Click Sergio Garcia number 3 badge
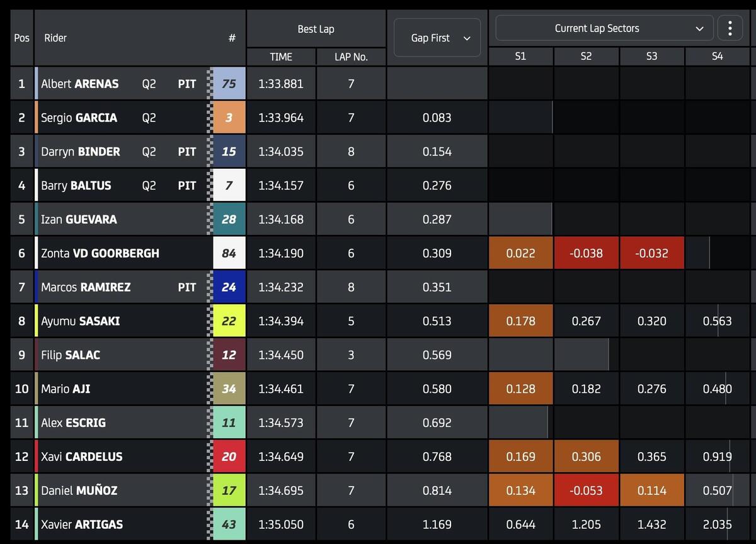This screenshot has height=544, width=756. coord(229,118)
